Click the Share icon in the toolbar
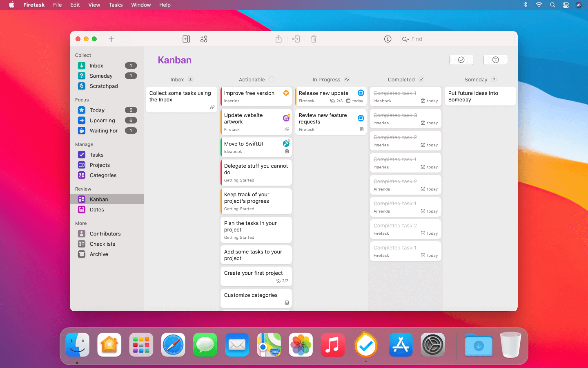 (278, 39)
